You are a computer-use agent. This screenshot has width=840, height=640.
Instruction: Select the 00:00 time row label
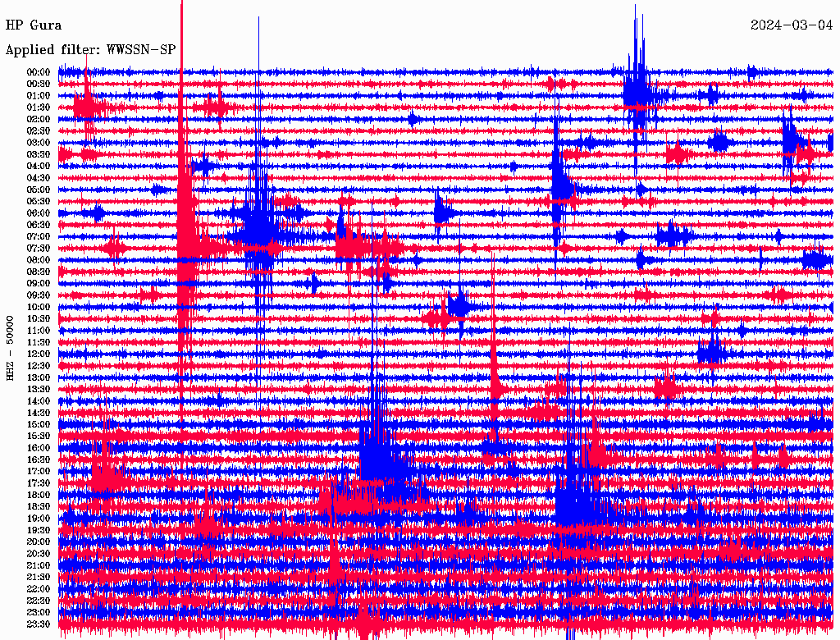(x=38, y=72)
